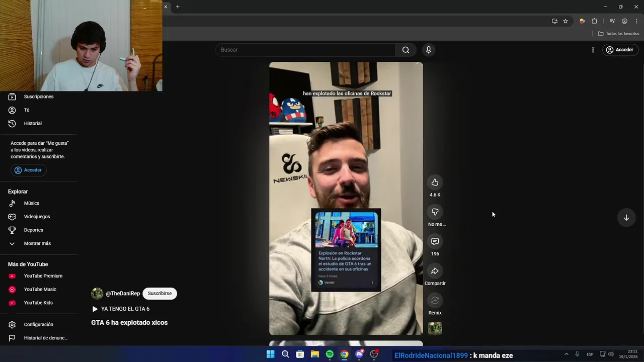Go to the next Short with the down arrow
Screen dimensions: 644x362
(x=626, y=218)
